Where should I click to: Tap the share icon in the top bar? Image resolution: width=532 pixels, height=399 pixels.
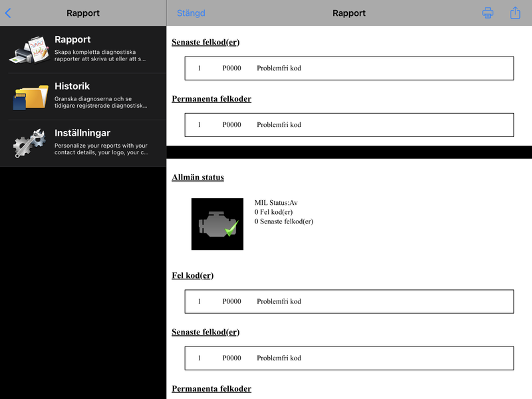[x=515, y=13]
